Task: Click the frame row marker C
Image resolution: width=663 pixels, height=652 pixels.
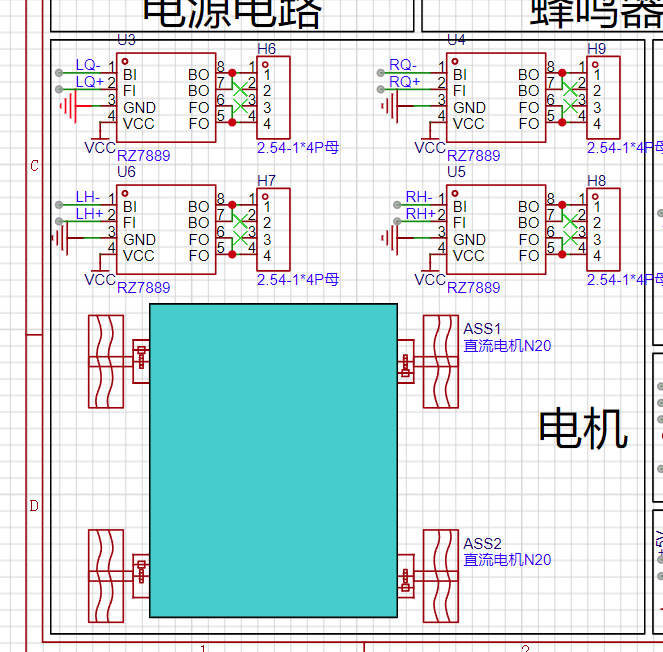Action: pos(35,166)
